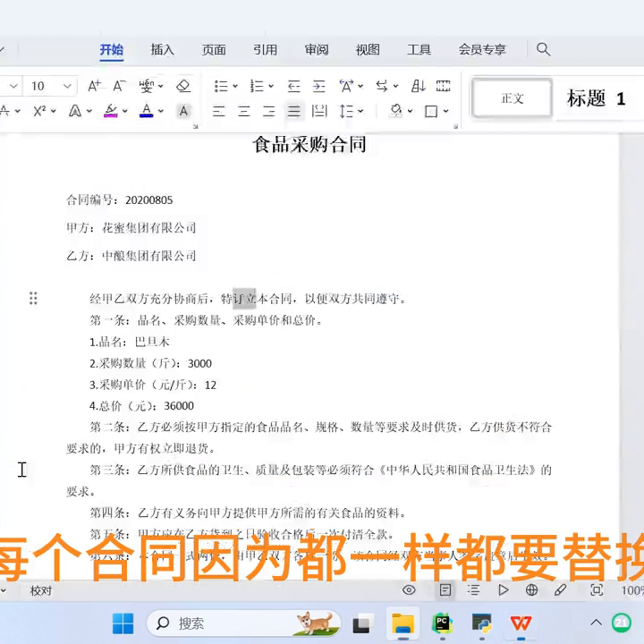Expand bullet list style dropdown arrow
This screenshot has width=644, height=644.
pyautogui.click(x=235, y=86)
